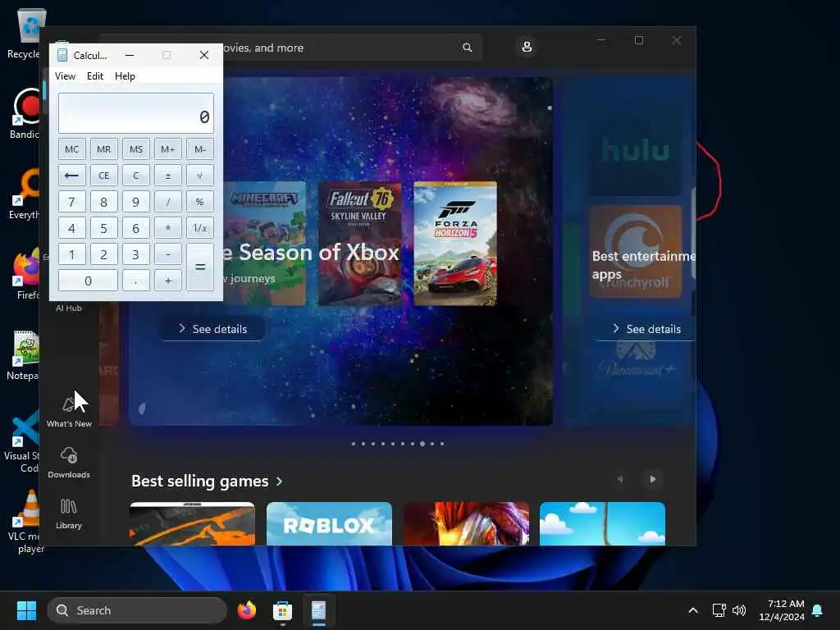Click digit 4 in Calculator

pos(72,228)
